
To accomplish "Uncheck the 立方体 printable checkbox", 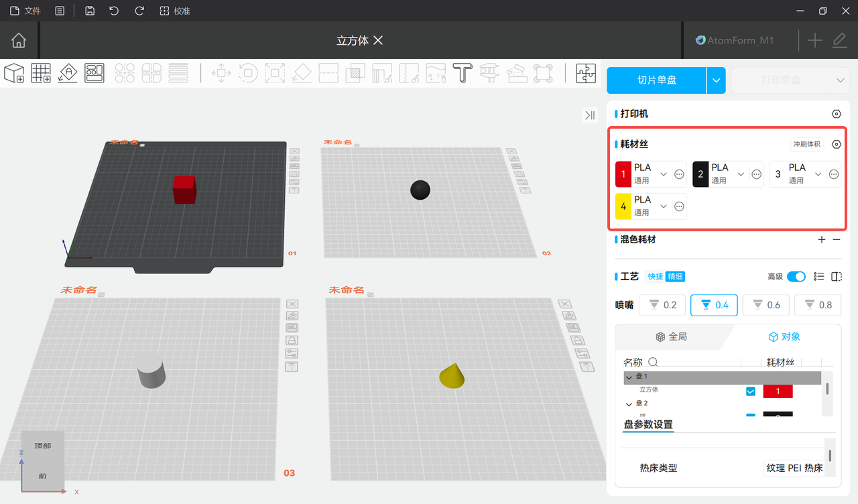I will (751, 391).
